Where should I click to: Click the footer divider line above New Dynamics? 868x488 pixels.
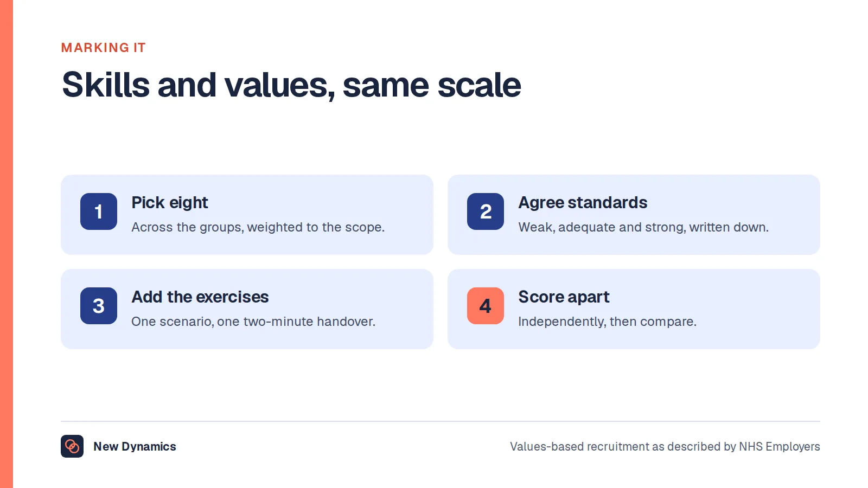click(x=441, y=421)
